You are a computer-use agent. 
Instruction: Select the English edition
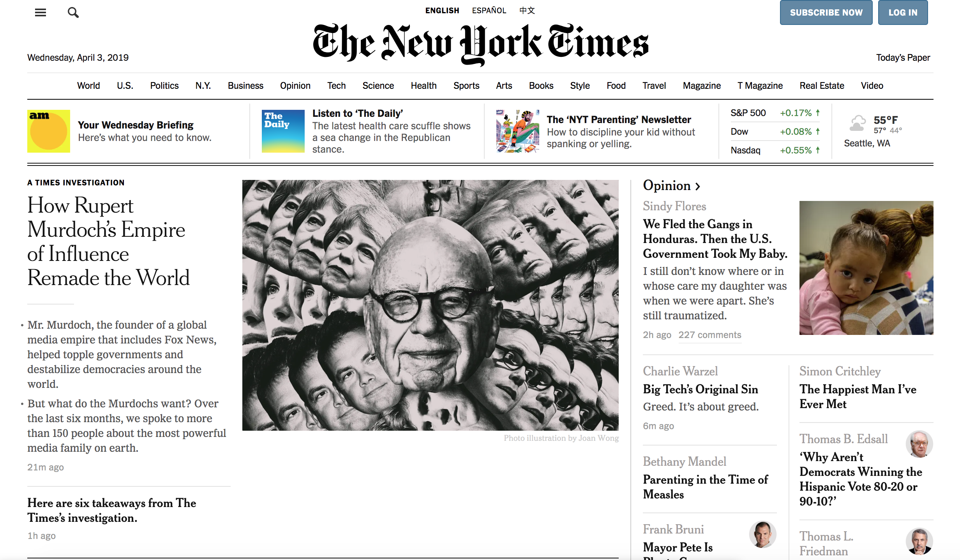[x=442, y=11]
